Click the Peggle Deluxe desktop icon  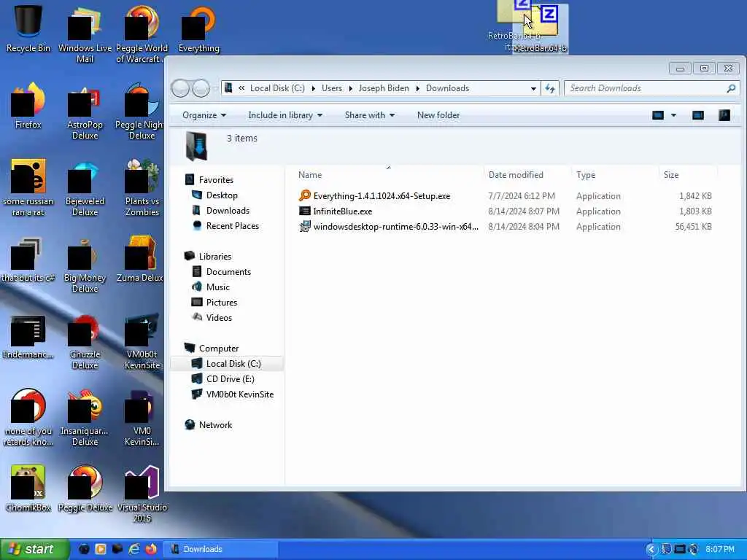pyautogui.click(x=85, y=489)
